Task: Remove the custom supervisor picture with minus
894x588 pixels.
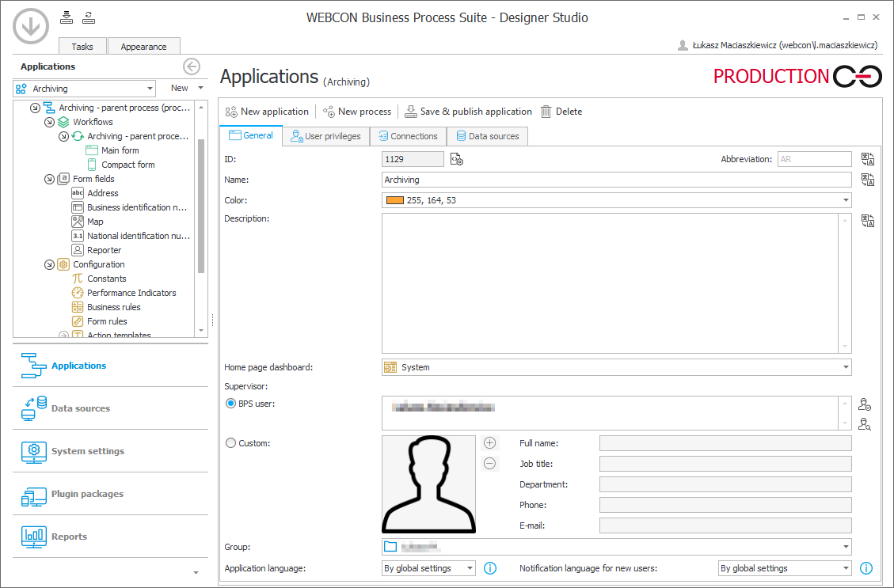Action: (x=490, y=463)
